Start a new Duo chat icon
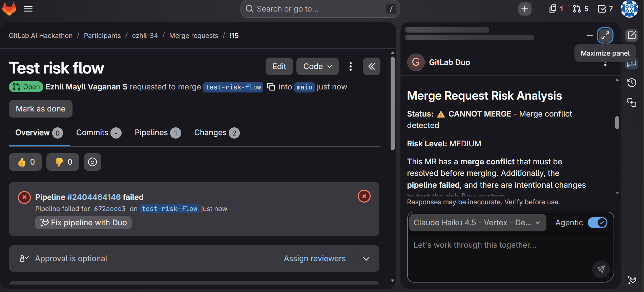 [632, 35]
